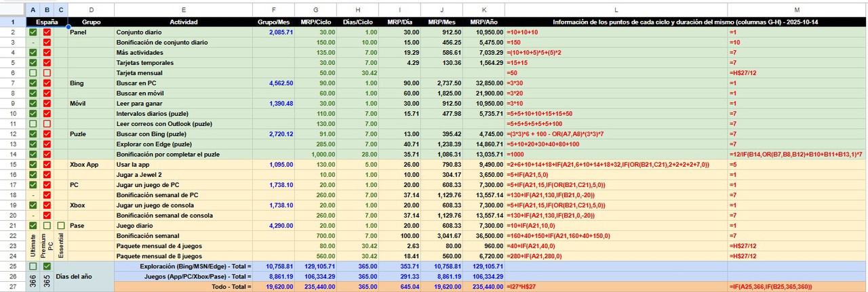Click the Todo - Total label

tap(183, 287)
